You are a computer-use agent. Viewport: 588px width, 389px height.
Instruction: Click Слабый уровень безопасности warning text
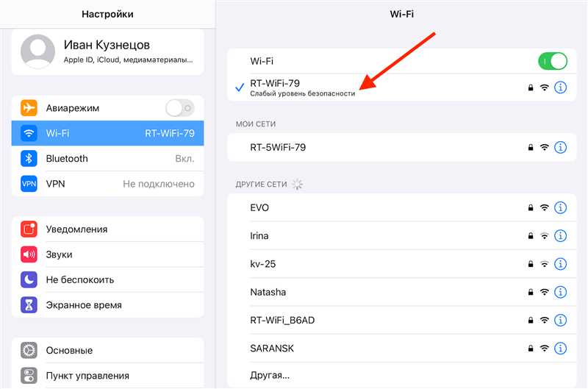302,93
